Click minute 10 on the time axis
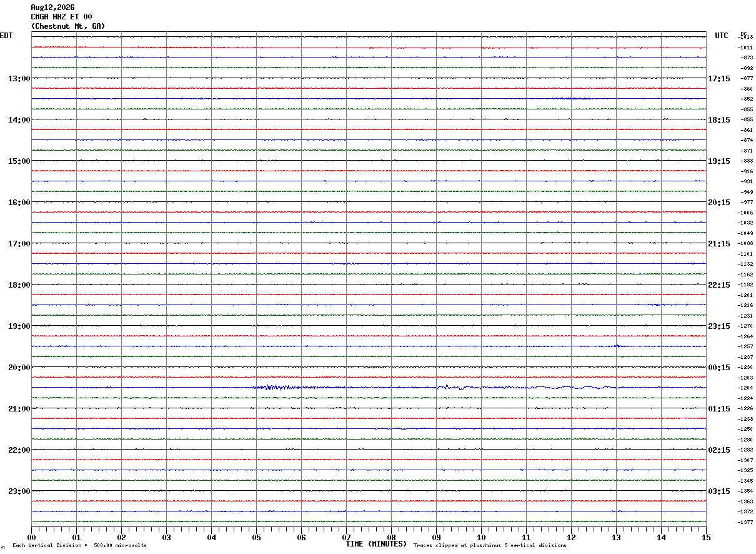756x554 pixels. tap(481, 537)
